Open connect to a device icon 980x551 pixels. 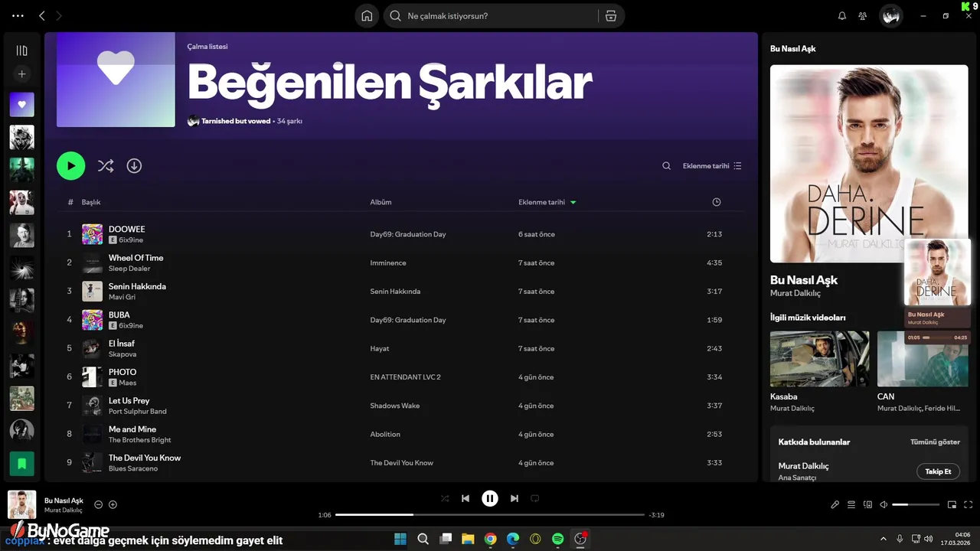867,504
